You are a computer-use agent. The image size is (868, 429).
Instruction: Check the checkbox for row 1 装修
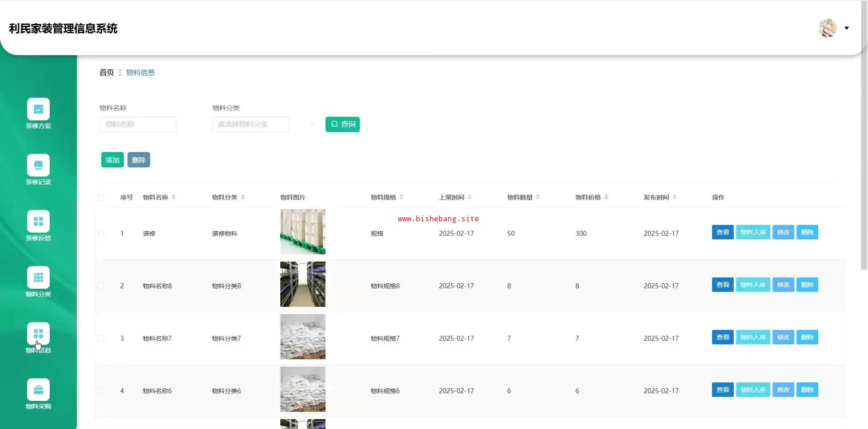(101, 234)
